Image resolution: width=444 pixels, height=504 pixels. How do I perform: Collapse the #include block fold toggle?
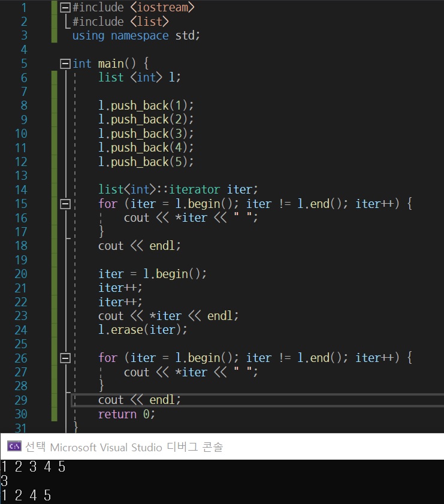click(65, 7)
